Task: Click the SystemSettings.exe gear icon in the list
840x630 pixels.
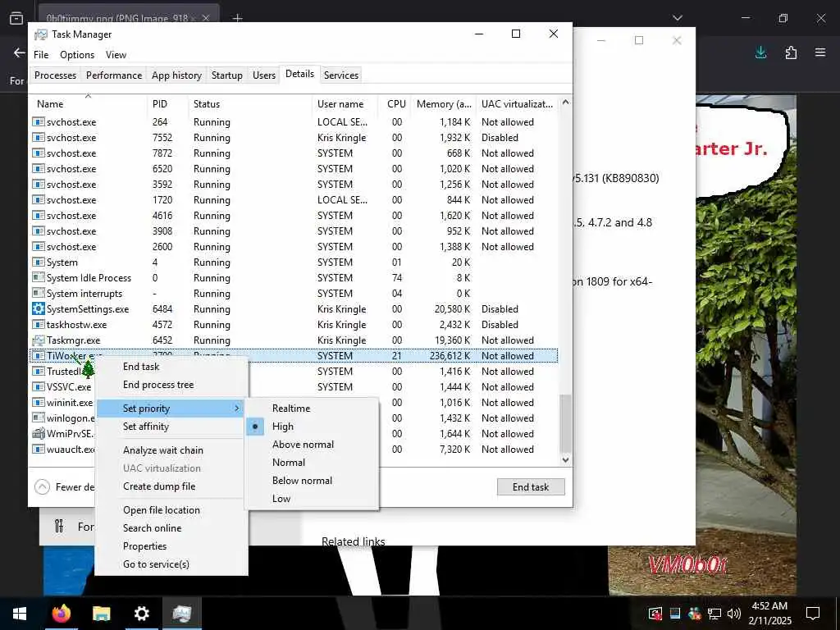Action: coord(38,309)
